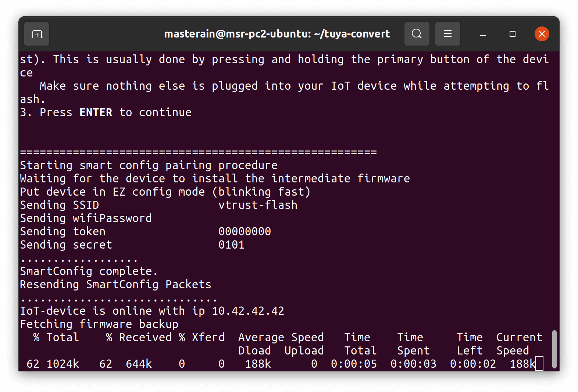
Task: Minimize the terminal window
Action: [483, 34]
